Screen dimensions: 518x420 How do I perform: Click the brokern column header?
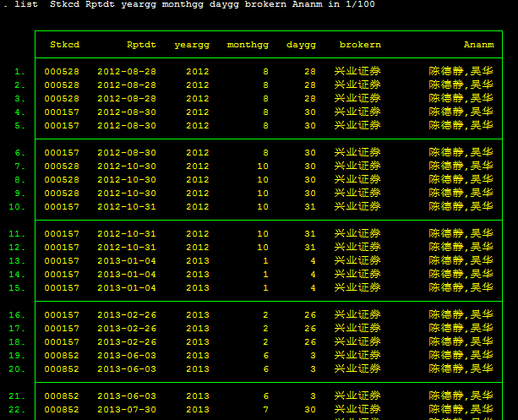[360, 45]
